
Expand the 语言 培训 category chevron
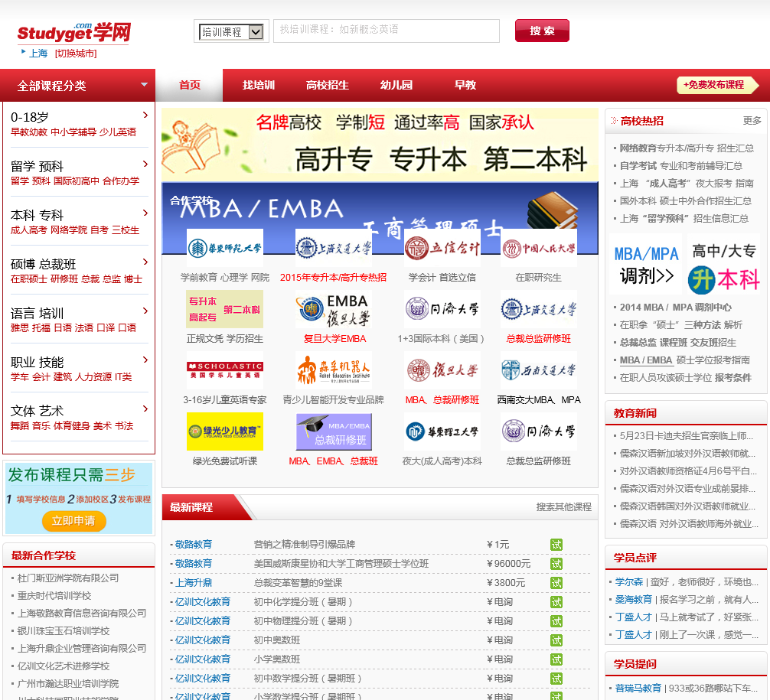(145, 311)
